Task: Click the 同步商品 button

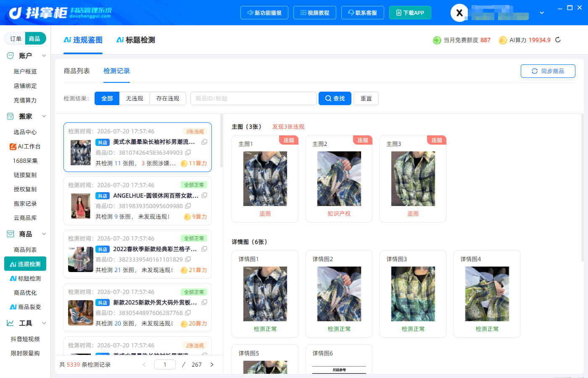Action: coord(548,71)
